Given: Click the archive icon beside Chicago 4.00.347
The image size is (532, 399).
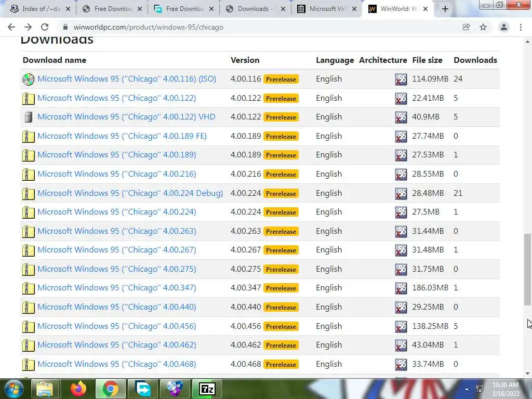Looking at the screenshot, I should click(28, 288).
